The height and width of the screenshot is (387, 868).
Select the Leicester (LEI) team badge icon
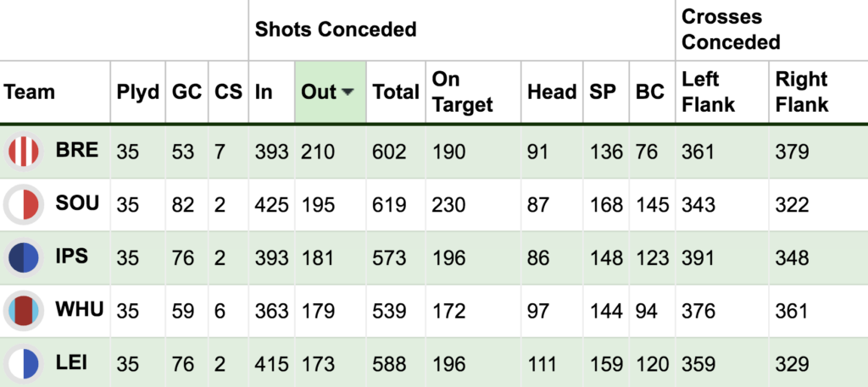pos(24,364)
